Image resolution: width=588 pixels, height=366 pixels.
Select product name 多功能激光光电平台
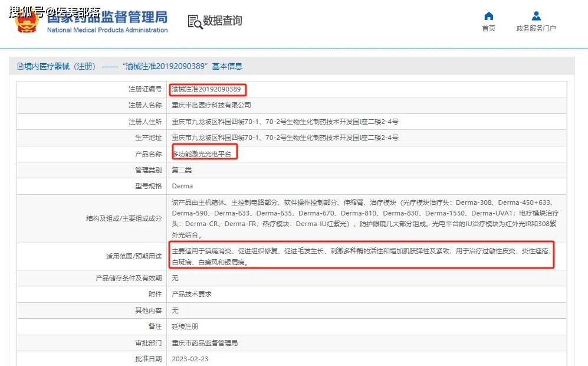[x=202, y=154]
